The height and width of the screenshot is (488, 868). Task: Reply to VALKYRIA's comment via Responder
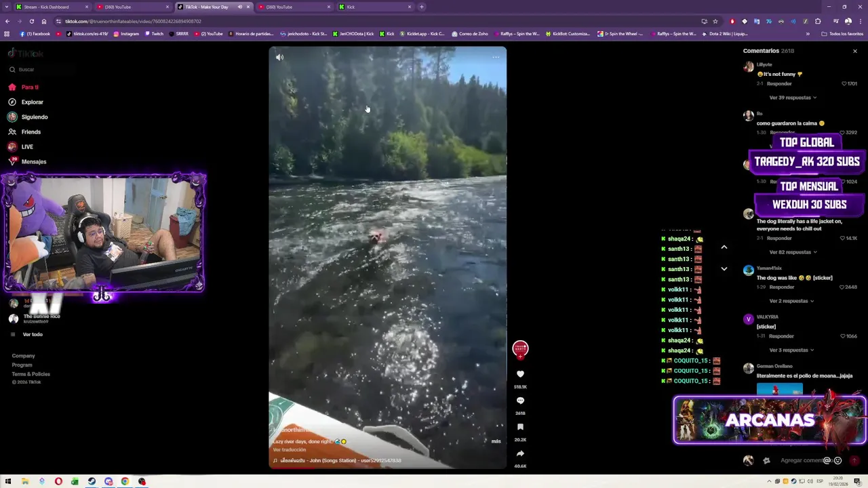coord(781,336)
